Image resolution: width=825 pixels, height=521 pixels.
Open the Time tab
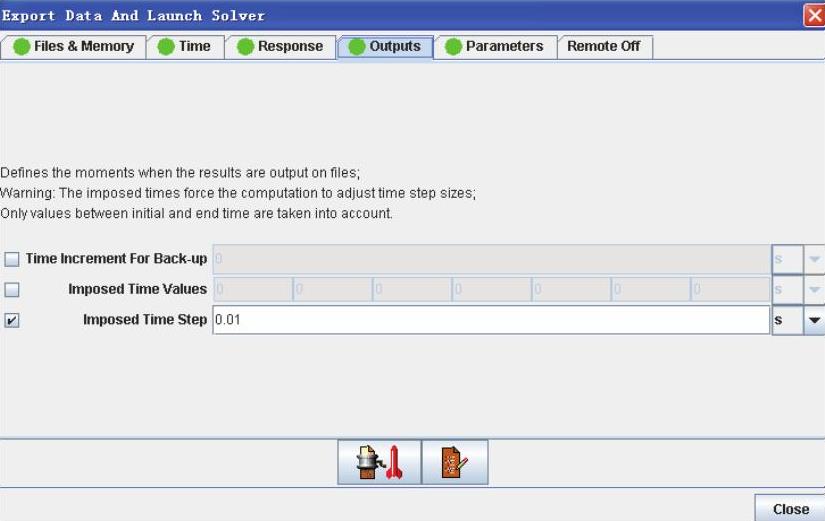pos(185,46)
